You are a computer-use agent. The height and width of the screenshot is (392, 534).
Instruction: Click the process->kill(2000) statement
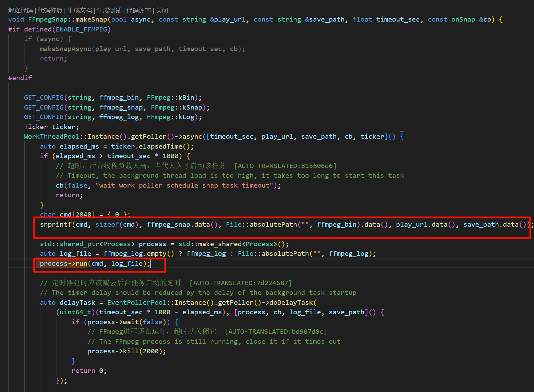[126, 351]
